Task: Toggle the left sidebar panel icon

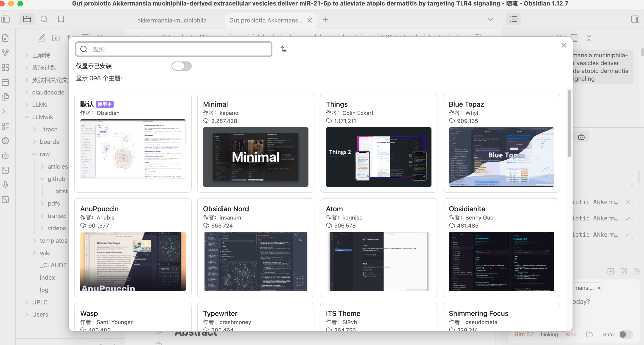Action: pyautogui.click(x=6, y=19)
